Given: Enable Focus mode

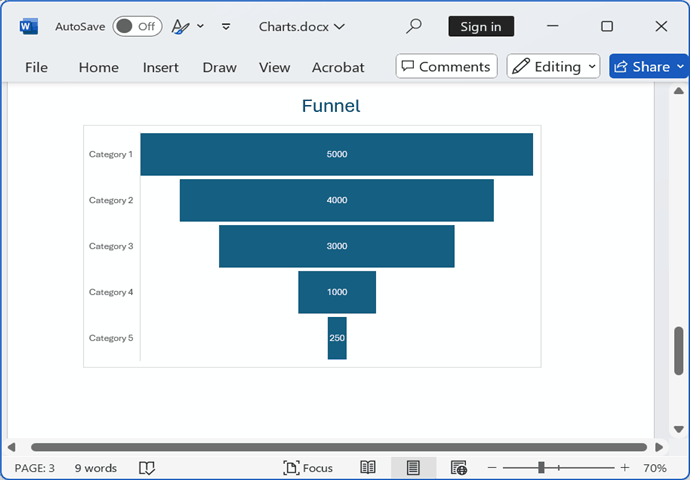Looking at the screenshot, I should [x=308, y=468].
